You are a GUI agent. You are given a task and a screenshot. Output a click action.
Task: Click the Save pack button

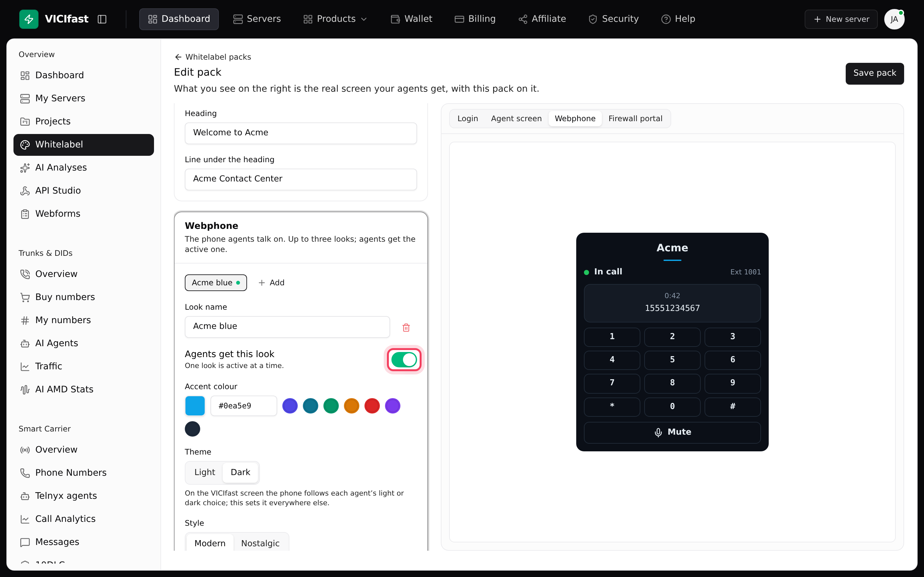coord(874,73)
